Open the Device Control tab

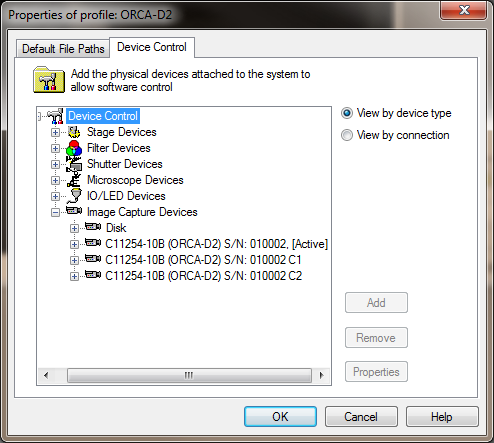[152, 47]
